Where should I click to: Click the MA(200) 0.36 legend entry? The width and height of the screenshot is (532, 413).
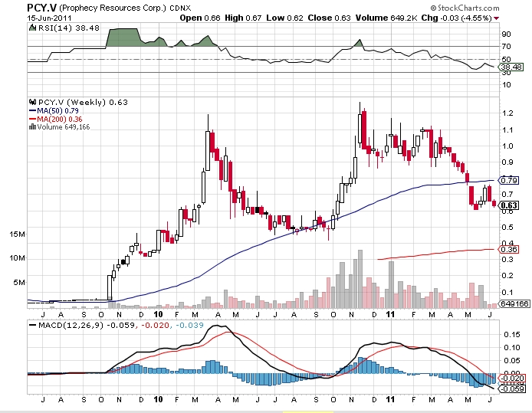[59, 119]
